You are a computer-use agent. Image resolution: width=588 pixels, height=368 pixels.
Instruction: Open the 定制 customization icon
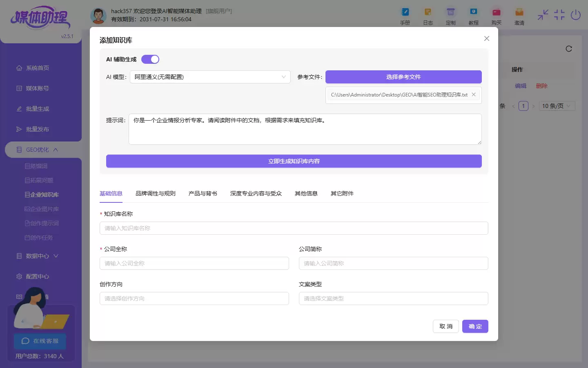[451, 16]
